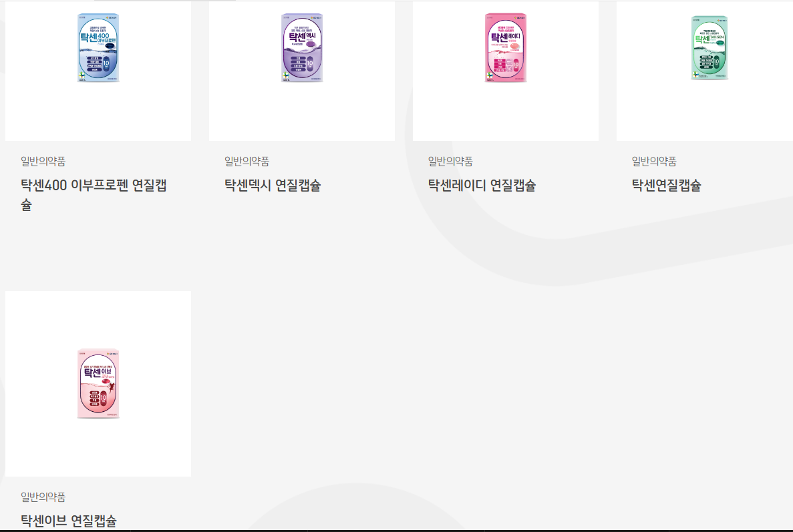
Task: Open the 탁센레이디 pink box image
Action: (506, 48)
